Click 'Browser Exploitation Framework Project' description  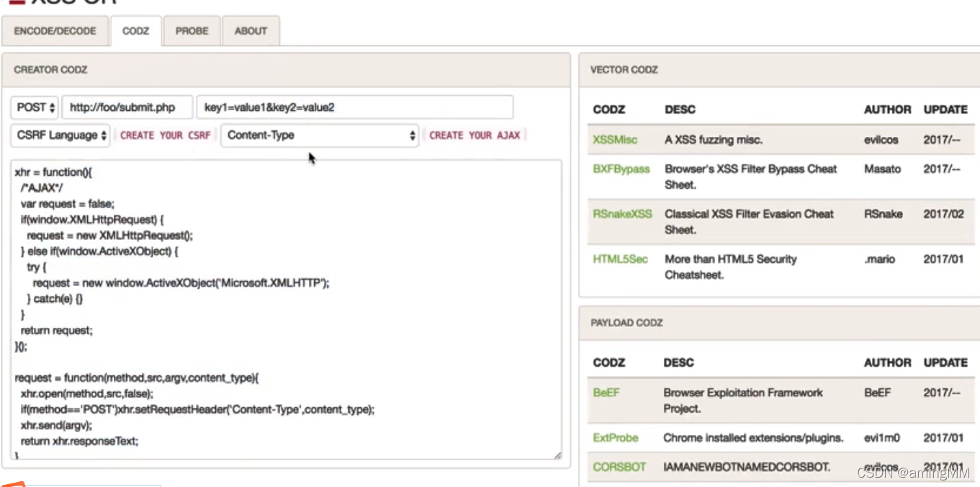click(743, 401)
